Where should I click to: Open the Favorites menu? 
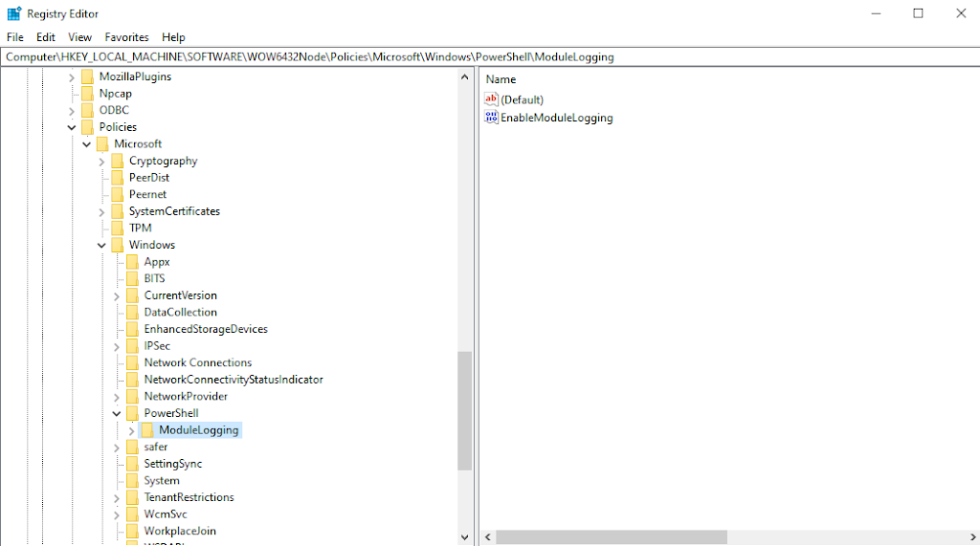coord(126,37)
